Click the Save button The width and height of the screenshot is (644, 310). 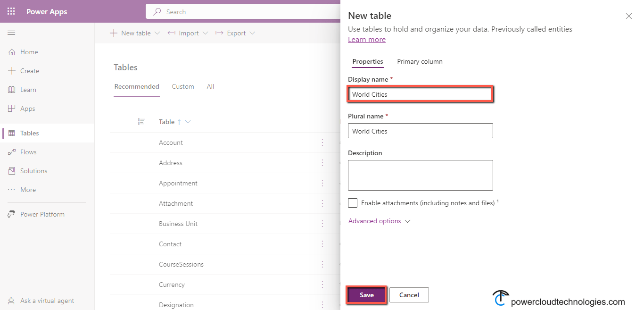point(367,295)
